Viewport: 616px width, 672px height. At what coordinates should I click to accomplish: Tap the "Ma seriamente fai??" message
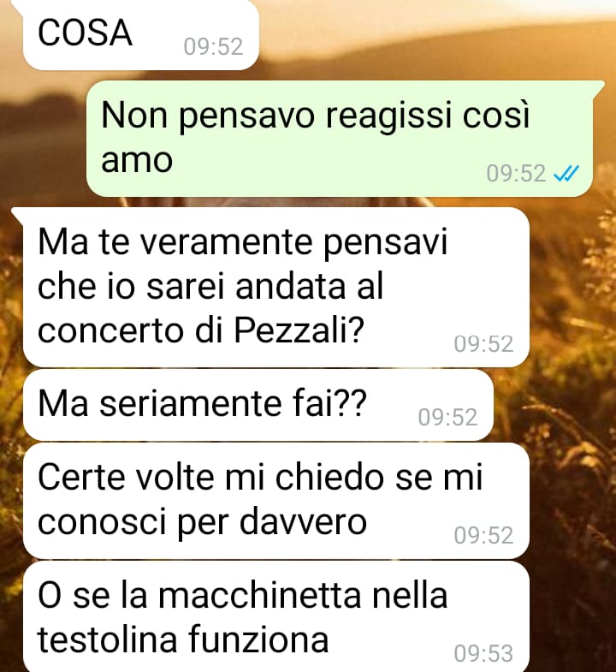click(x=258, y=405)
